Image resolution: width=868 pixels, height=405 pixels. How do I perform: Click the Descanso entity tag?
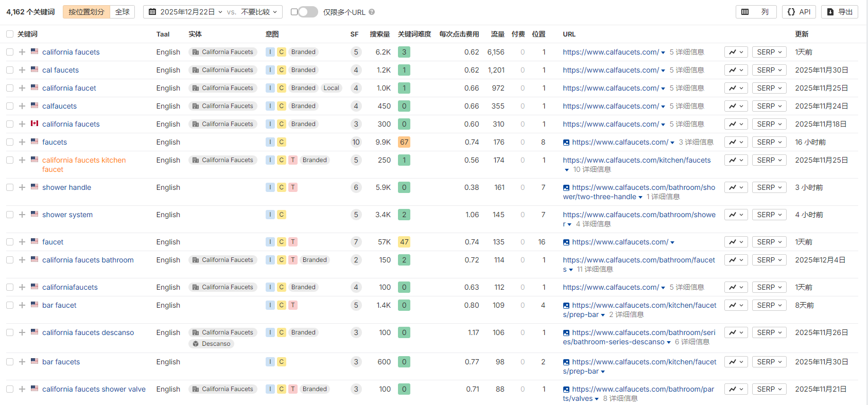[x=211, y=344]
